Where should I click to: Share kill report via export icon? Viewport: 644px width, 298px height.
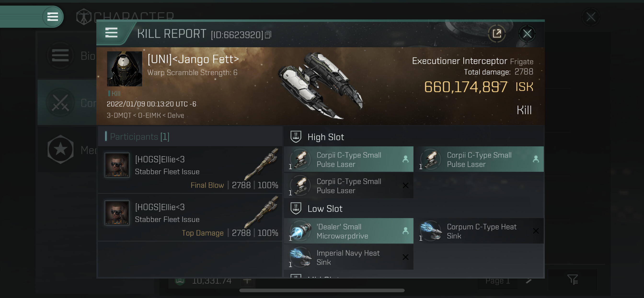pos(496,34)
